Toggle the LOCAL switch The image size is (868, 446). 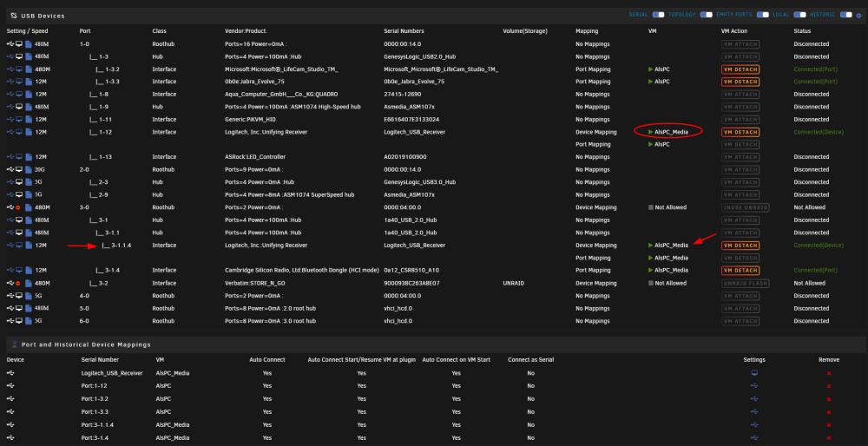coord(799,15)
